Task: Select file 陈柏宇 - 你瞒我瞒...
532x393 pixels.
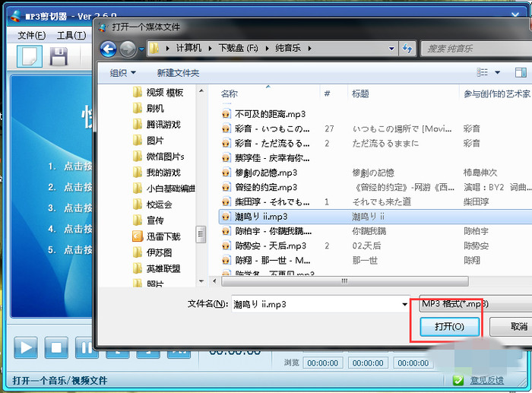Action: [x=267, y=231]
